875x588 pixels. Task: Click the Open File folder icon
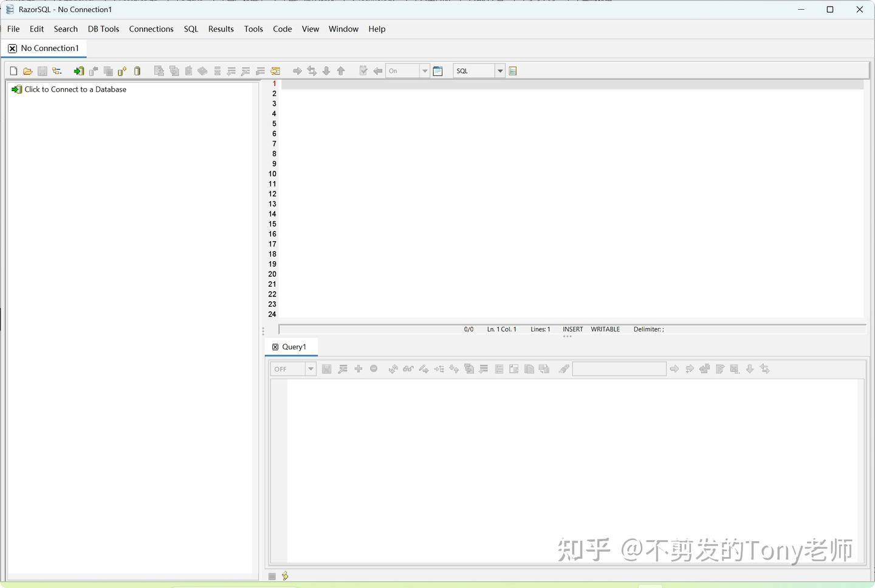(x=28, y=71)
